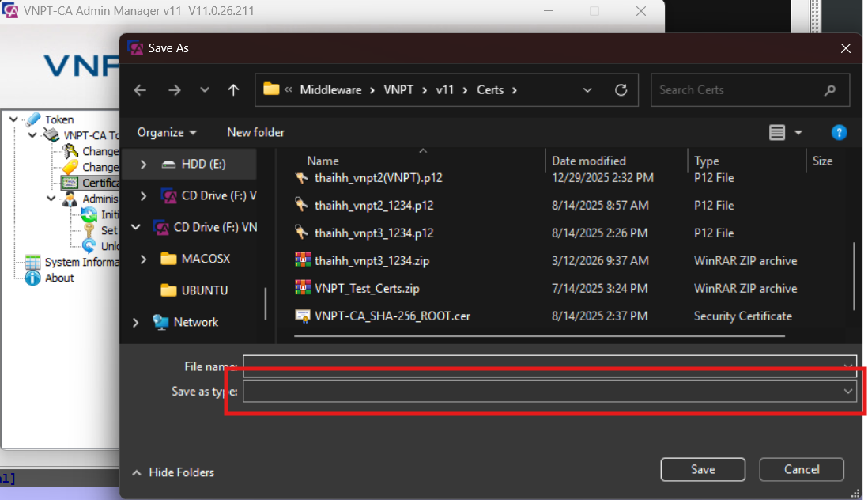Screen dimensions: 868x500
Task: Go back using the left arrow
Action: point(140,89)
